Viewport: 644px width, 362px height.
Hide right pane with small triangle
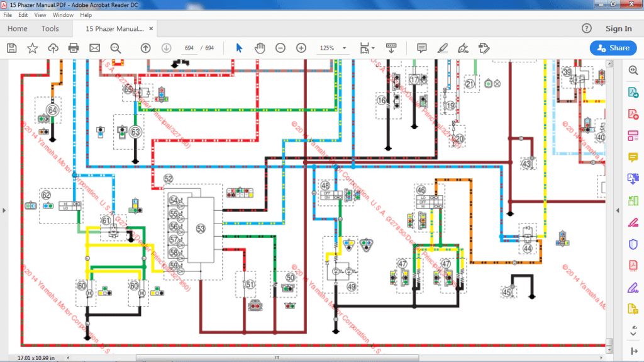tap(618, 211)
